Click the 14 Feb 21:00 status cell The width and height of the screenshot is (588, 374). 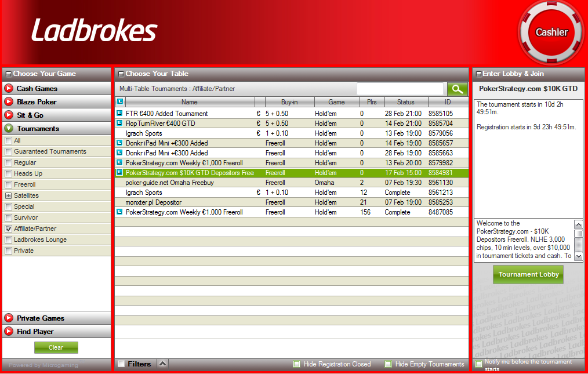click(403, 124)
